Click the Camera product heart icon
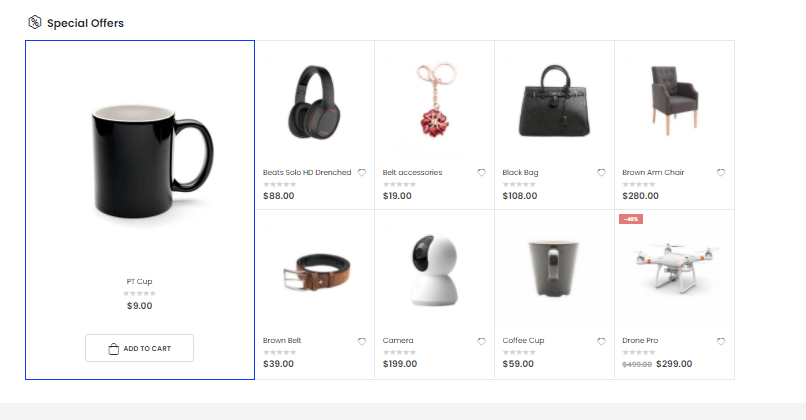Screen dimensions: 806x420 (x=481, y=341)
